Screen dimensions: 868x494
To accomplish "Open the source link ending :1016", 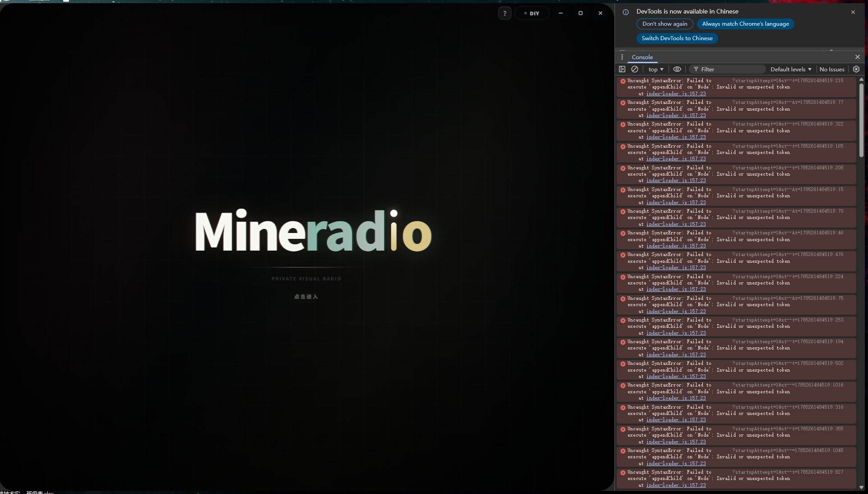I will pyautogui.click(x=788, y=385).
